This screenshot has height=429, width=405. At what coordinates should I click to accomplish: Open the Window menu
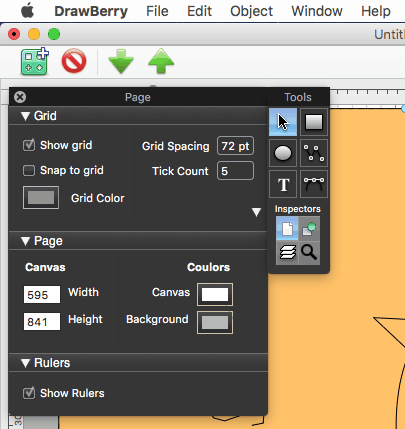point(317,11)
